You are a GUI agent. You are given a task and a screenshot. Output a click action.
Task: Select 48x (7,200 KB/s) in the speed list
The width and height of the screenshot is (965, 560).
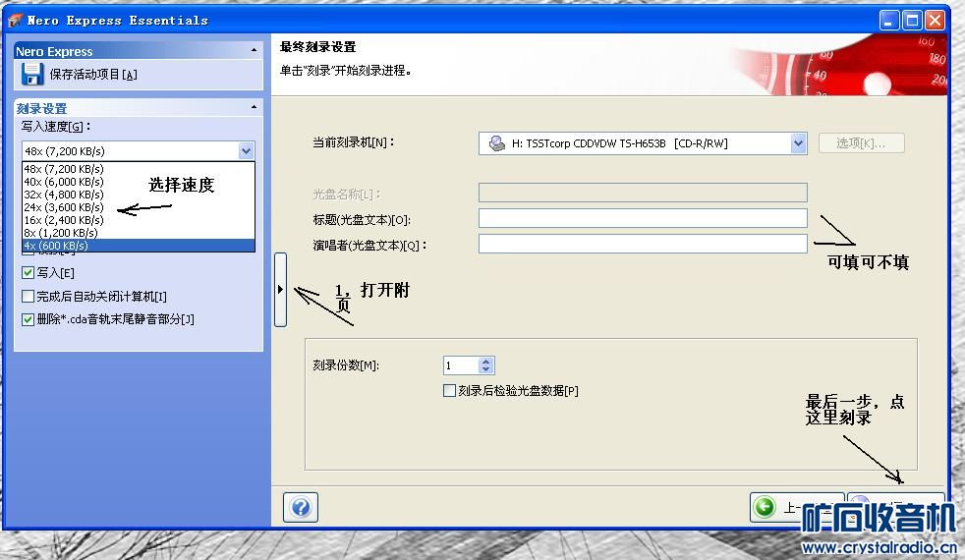click(x=139, y=169)
